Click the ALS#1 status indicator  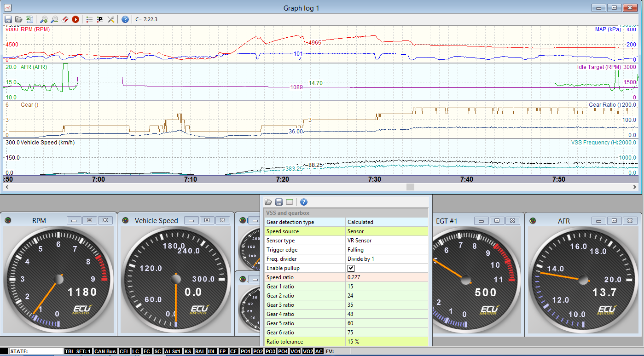point(173,351)
